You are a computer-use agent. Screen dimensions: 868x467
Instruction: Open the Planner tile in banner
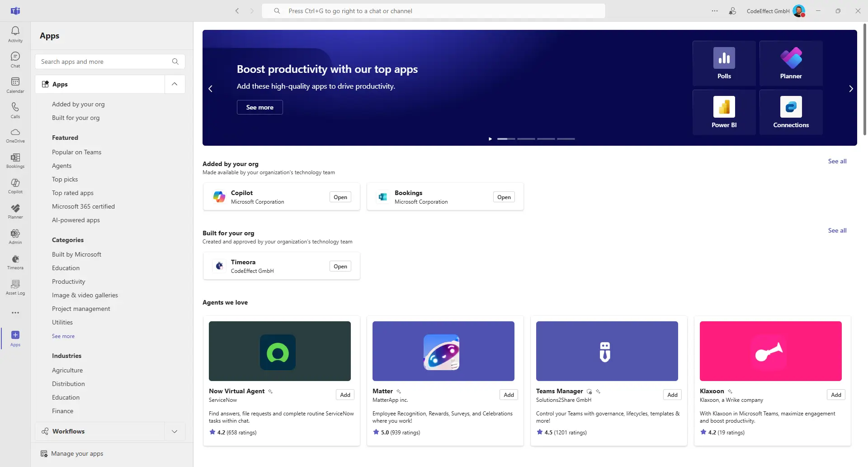791,63
